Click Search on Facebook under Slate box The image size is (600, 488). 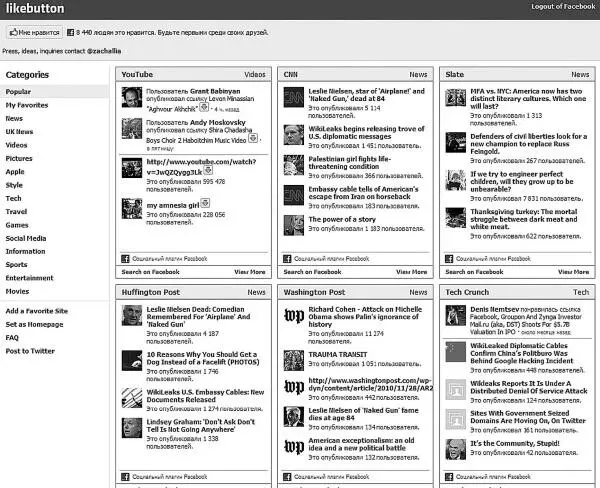[474, 272]
